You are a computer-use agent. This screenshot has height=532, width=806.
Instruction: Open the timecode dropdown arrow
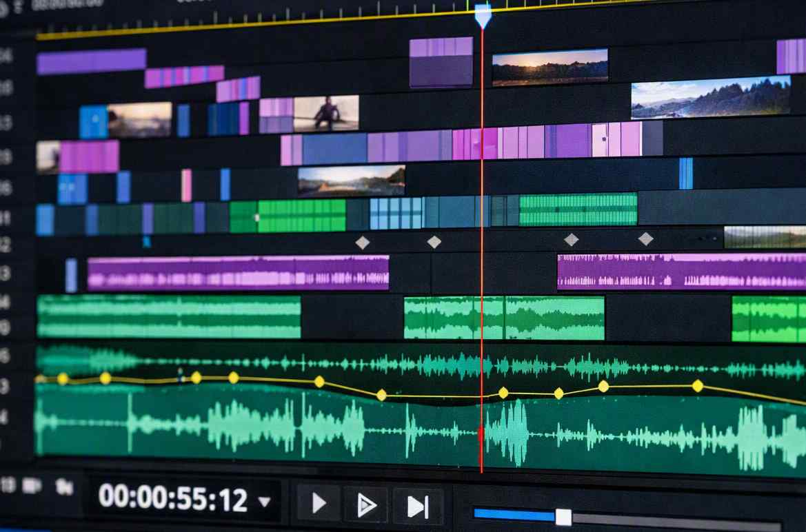click(264, 501)
